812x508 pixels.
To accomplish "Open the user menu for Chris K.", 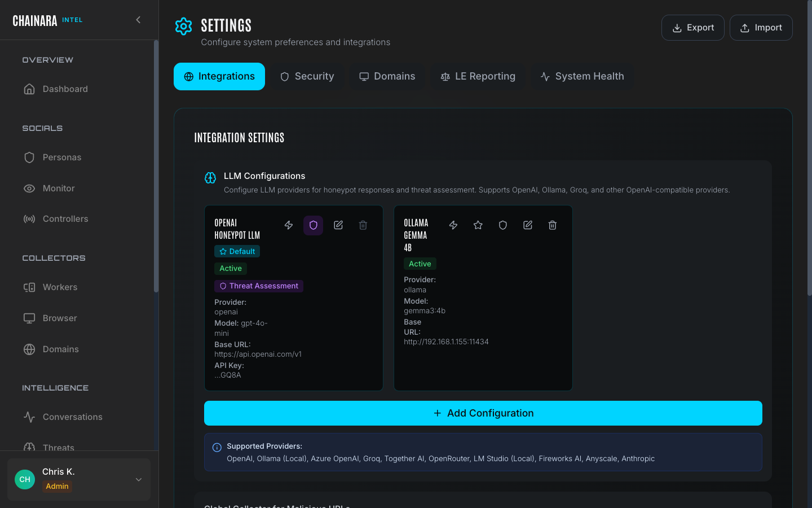I will [79, 479].
